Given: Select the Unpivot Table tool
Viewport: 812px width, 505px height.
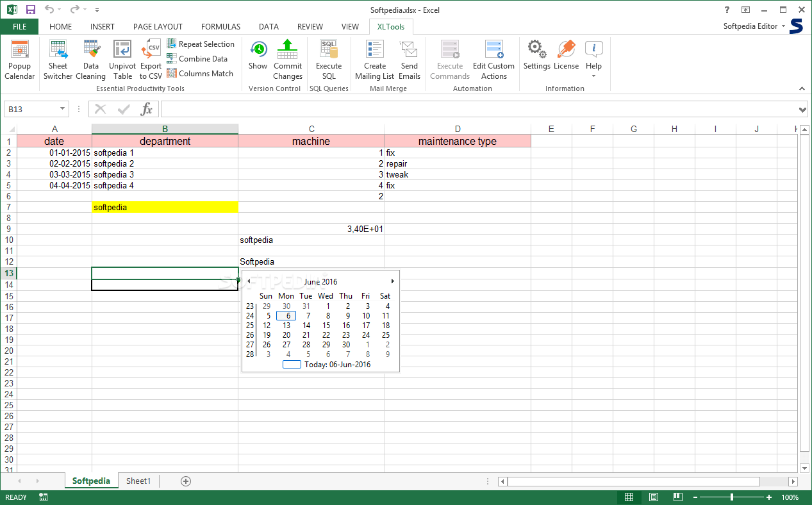Looking at the screenshot, I should (122, 60).
